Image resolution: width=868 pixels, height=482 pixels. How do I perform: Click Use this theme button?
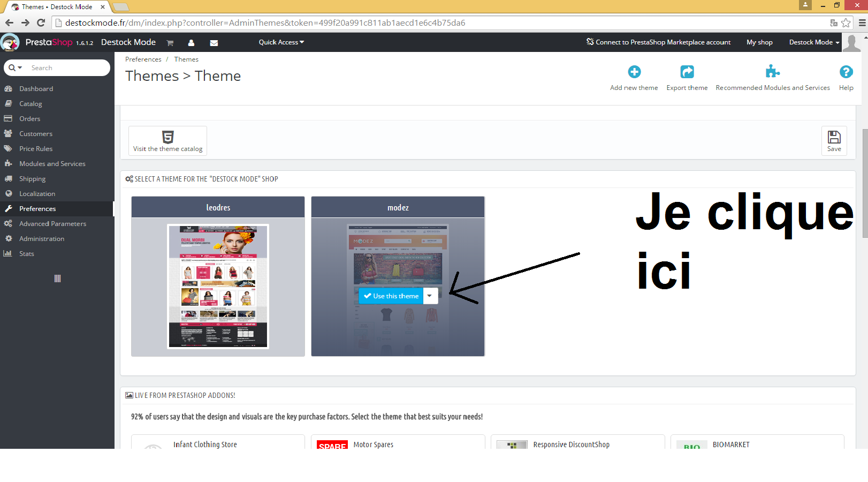pyautogui.click(x=391, y=296)
